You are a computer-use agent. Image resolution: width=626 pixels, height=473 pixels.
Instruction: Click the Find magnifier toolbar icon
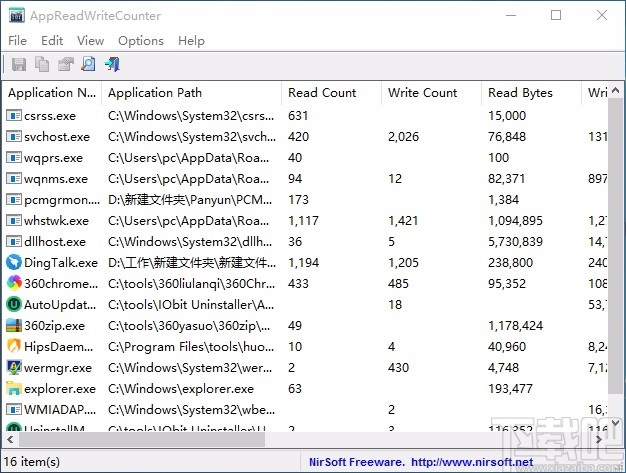[x=88, y=64]
